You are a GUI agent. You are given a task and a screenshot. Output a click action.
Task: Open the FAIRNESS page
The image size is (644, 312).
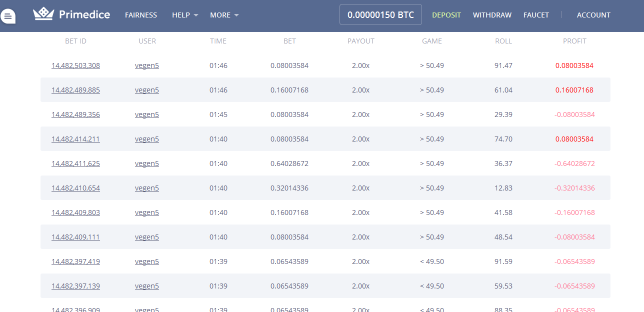[141, 15]
